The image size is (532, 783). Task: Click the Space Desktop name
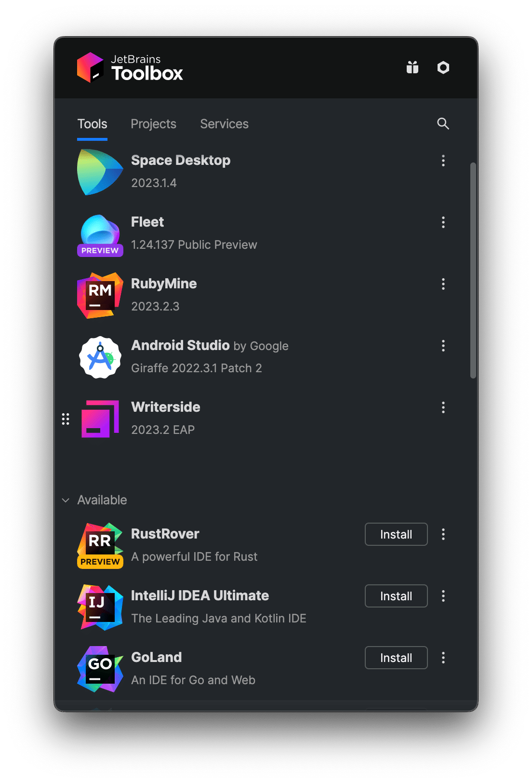coord(181,161)
